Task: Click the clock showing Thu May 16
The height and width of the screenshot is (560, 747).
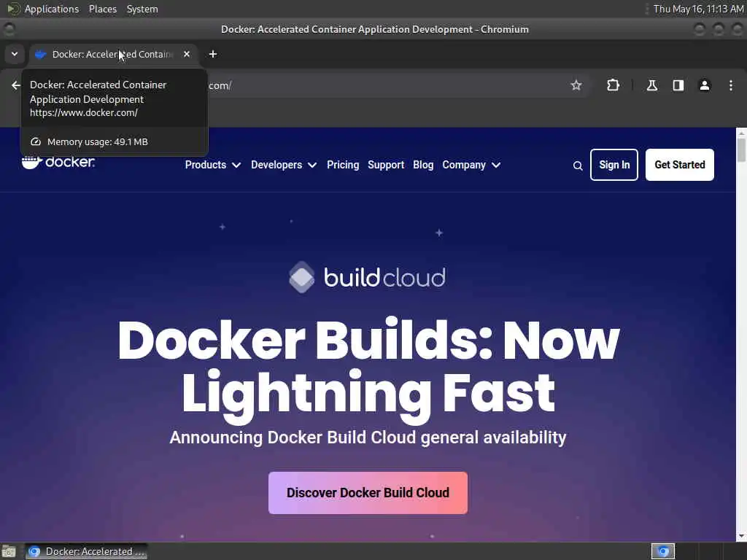Action: (x=698, y=9)
